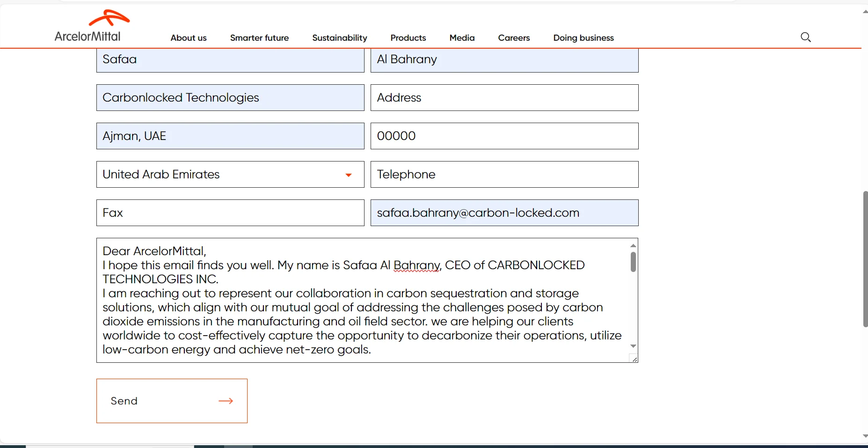Open the Doing business menu
Screen dimensions: 868x448
(584, 38)
